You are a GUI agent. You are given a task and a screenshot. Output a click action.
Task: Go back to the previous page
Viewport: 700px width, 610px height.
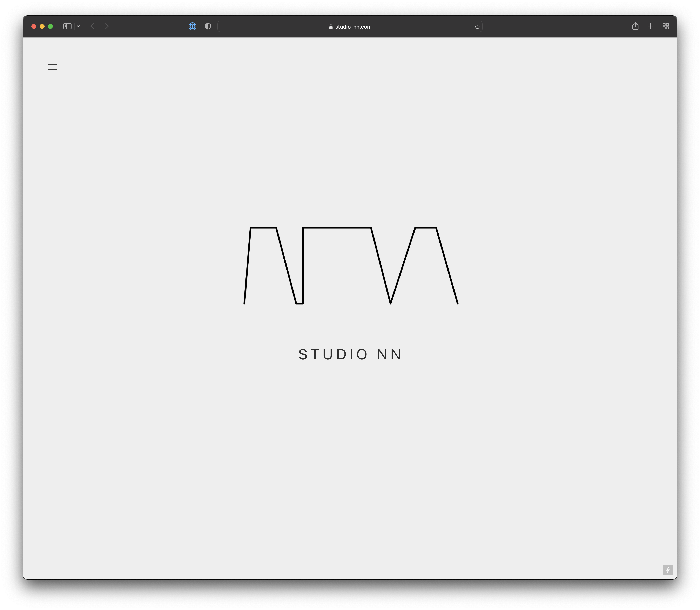pyautogui.click(x=92, y=26)
